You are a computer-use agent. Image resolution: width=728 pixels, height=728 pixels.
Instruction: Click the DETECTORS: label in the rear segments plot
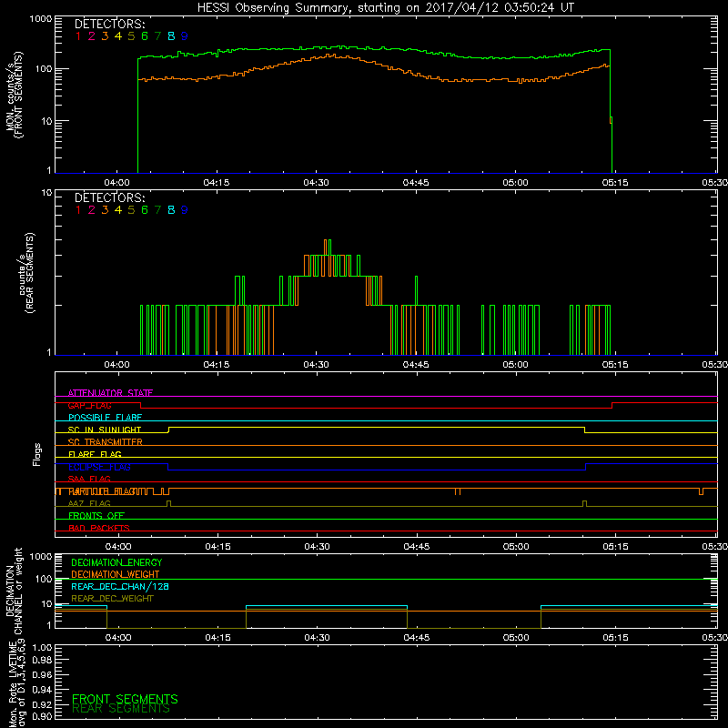[x=110, y=197]
